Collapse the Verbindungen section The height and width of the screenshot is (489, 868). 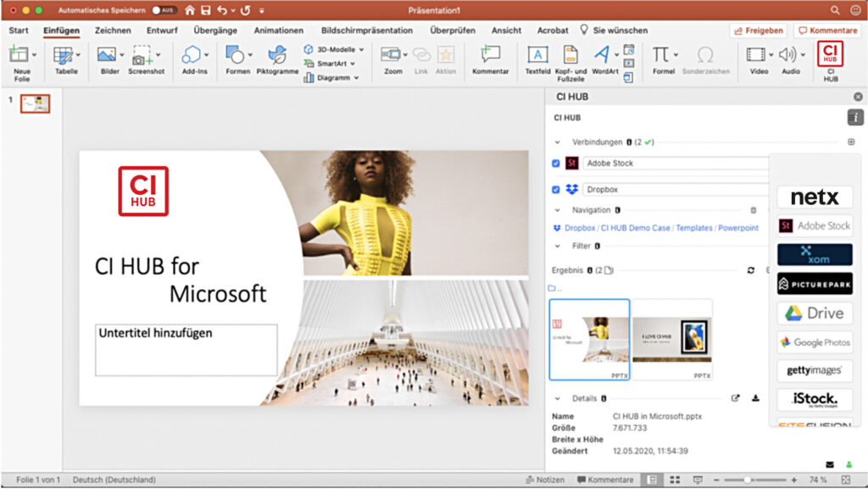(558, 142)
